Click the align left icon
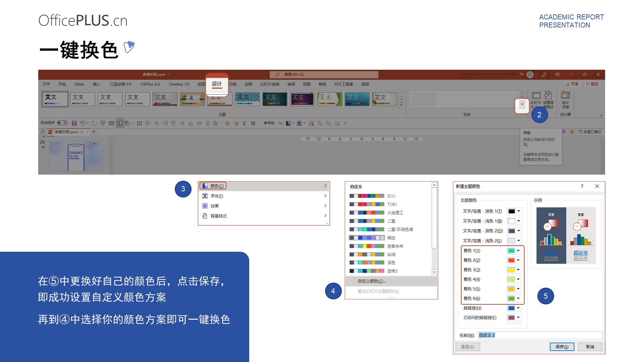 pos(148,123)
